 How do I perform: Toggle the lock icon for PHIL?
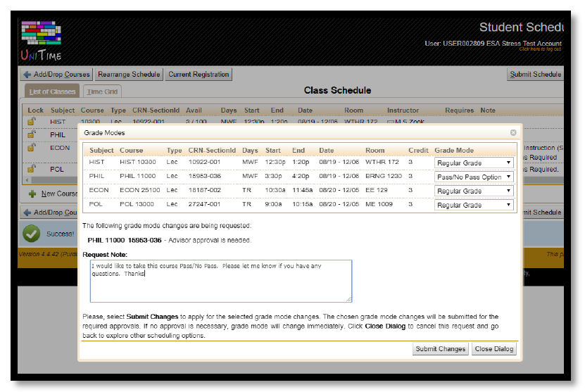32,134
